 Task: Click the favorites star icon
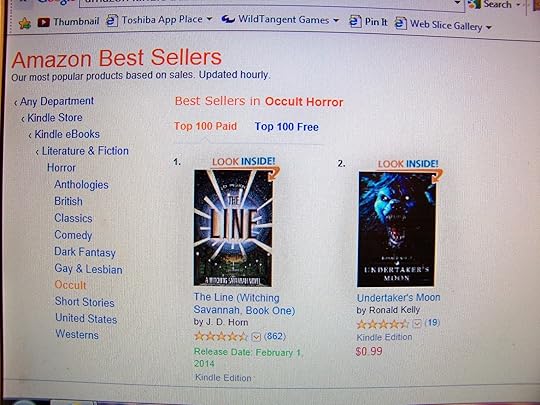coord(25,23)
